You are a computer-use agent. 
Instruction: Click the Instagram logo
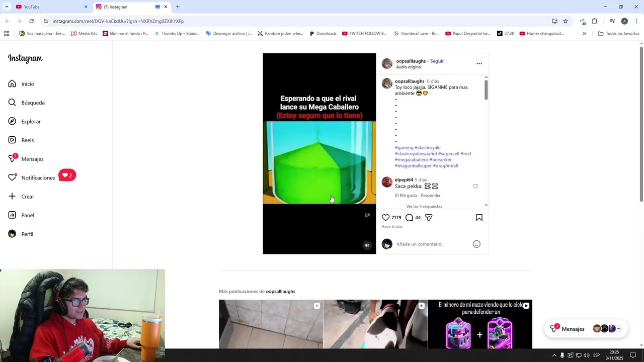pyautogui.click(x=25, y=58)
